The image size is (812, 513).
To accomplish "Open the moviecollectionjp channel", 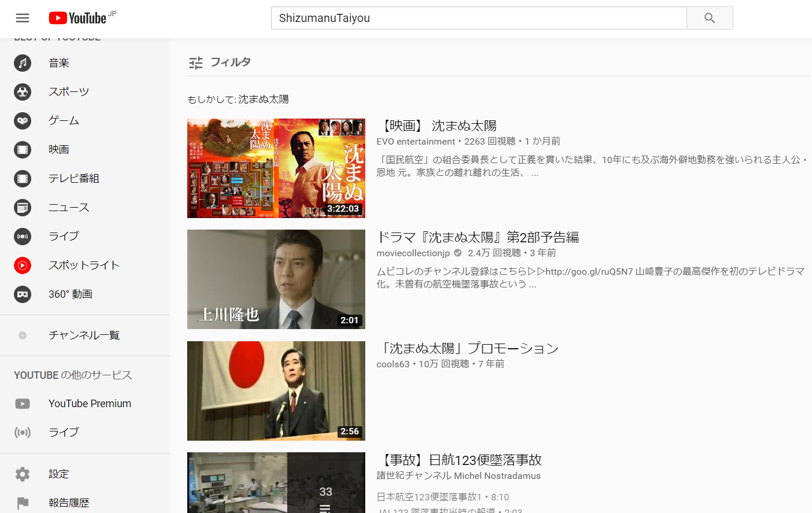I will pyautogui.click(x=413, y=253).
